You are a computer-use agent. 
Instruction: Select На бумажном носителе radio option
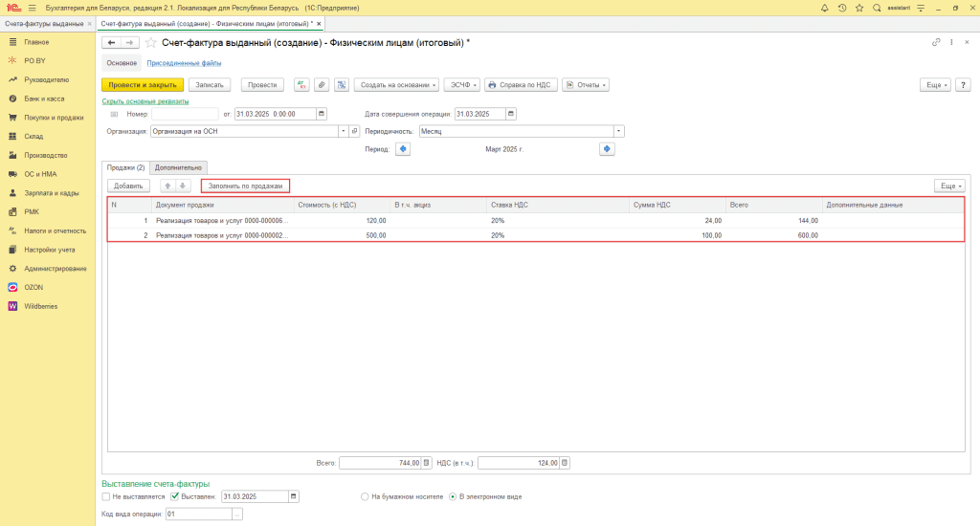pos(365,496)
